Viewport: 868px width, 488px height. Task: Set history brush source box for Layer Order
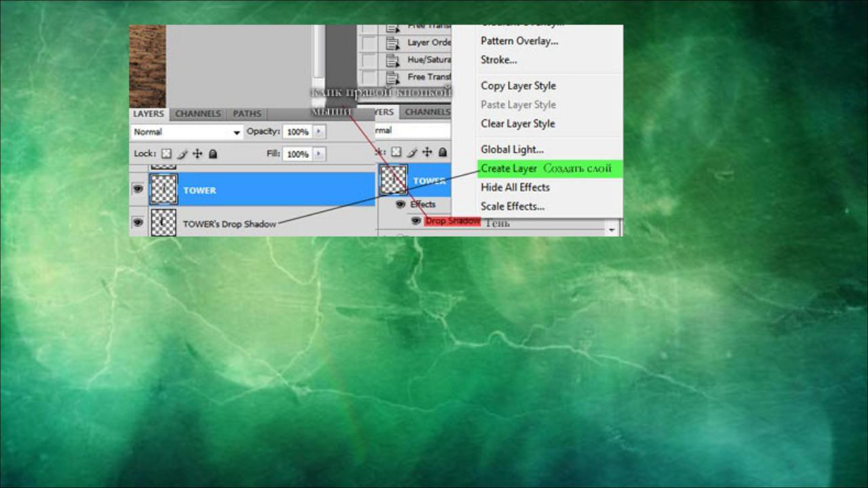point(368,43)
